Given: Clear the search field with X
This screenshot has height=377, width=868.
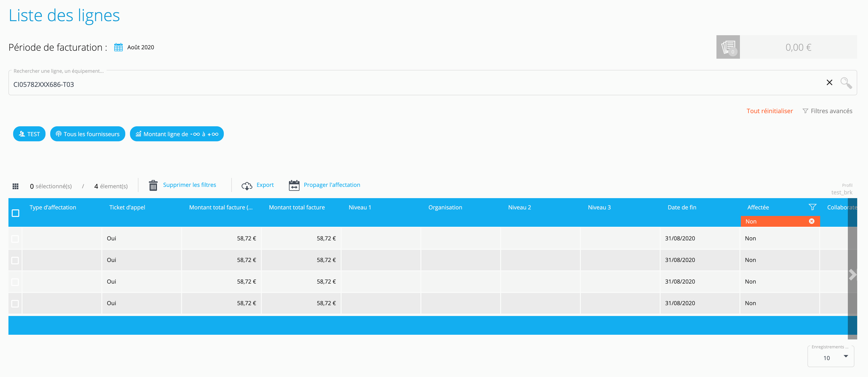Looking at the screenshot, I should 829,83.
